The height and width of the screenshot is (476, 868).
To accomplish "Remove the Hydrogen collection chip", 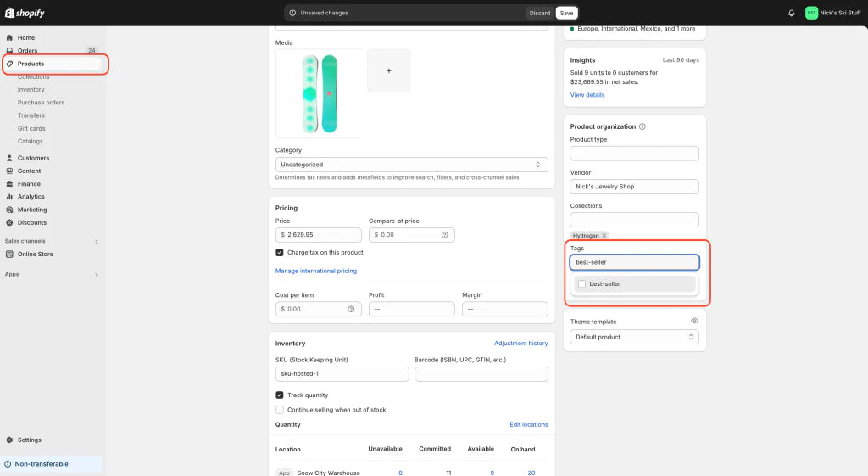I will pos(604,235).
